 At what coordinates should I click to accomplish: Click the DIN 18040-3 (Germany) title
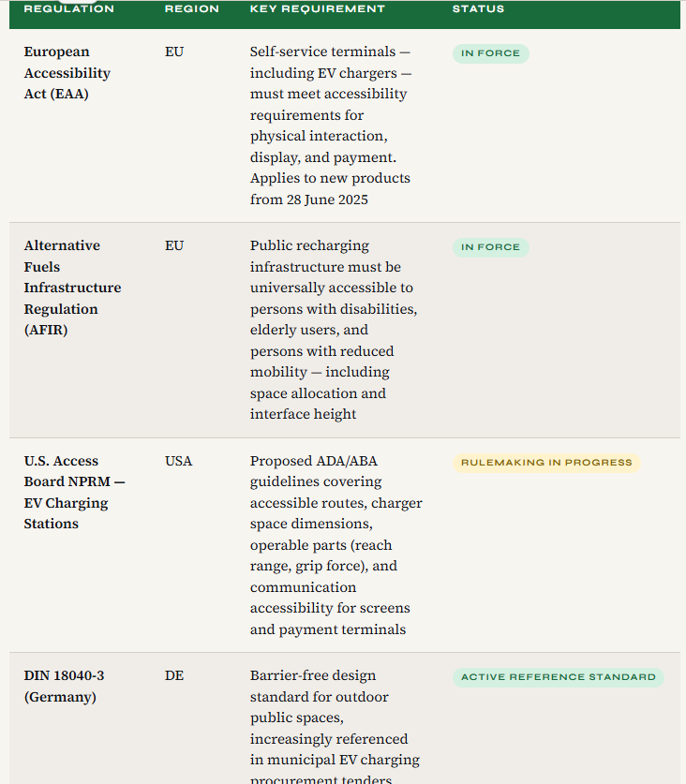(x=64, y=686)
